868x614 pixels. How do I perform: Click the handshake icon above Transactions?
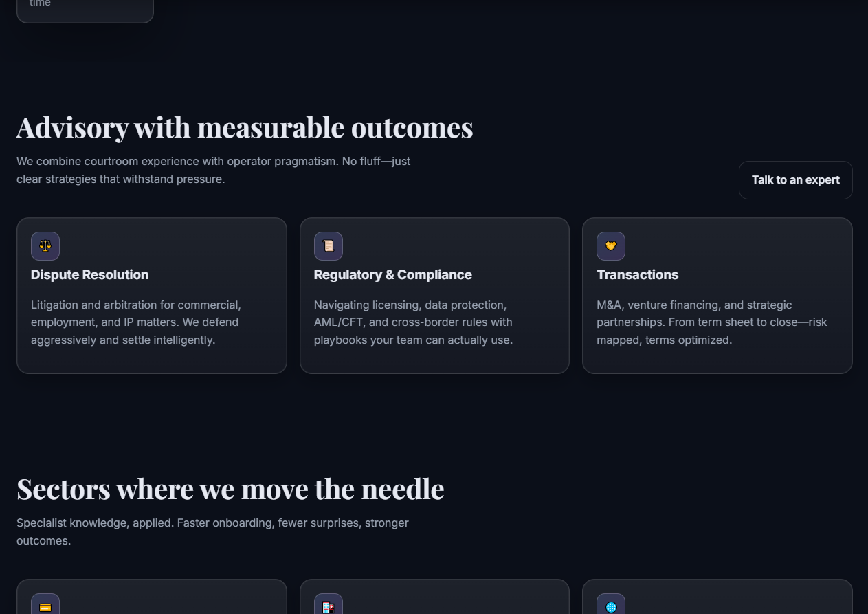pos(611,246)
